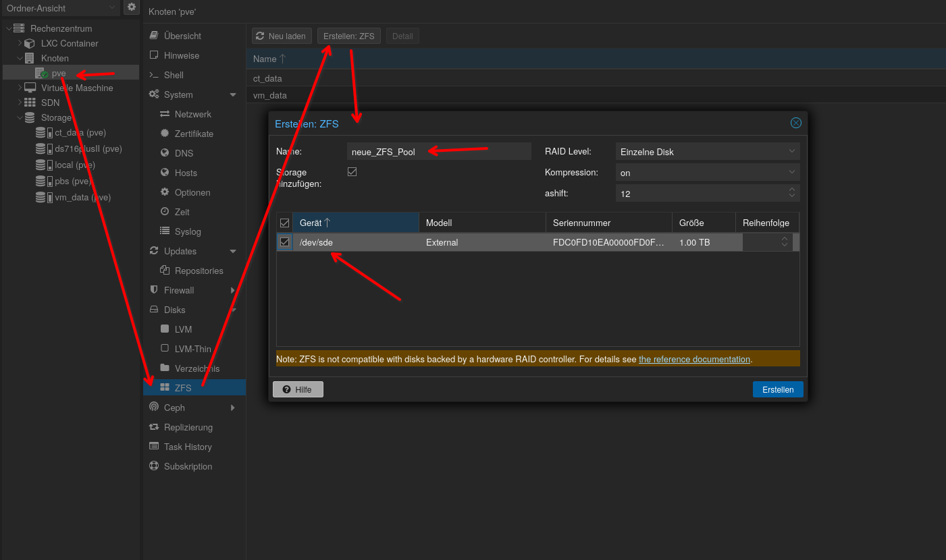Expand the LXC Container tree node
The image size is (946, 560).
tap(20, 43)
